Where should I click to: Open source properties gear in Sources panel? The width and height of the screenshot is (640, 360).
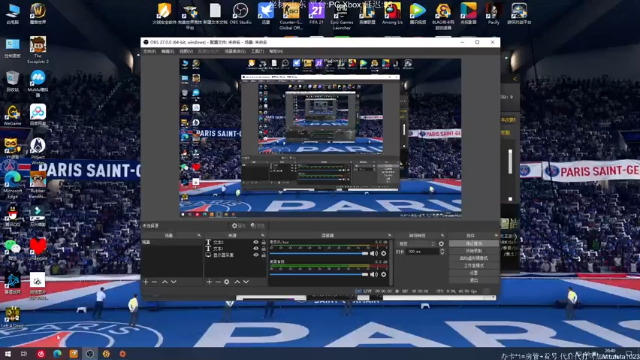click(227, 282)
